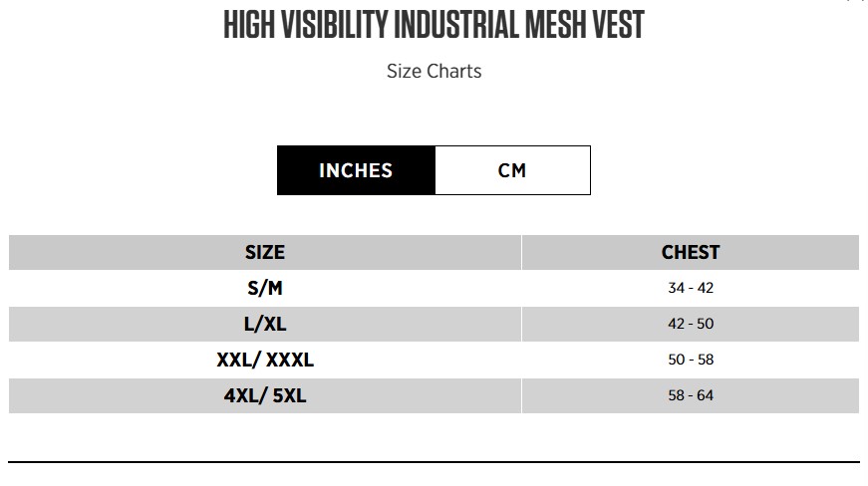868x486 pixels.
Task: Select the S/M size cell
Action: [x=265, y=289]
